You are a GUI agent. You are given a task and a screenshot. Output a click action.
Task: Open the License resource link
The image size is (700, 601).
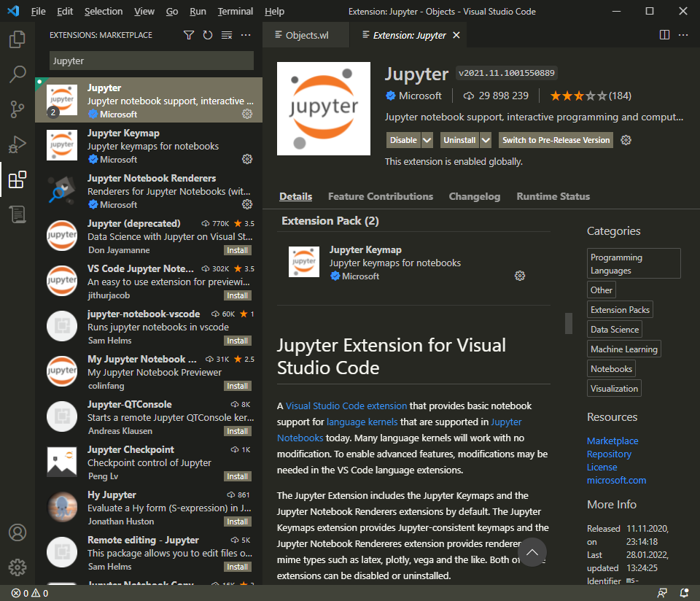tap(602, 467)
